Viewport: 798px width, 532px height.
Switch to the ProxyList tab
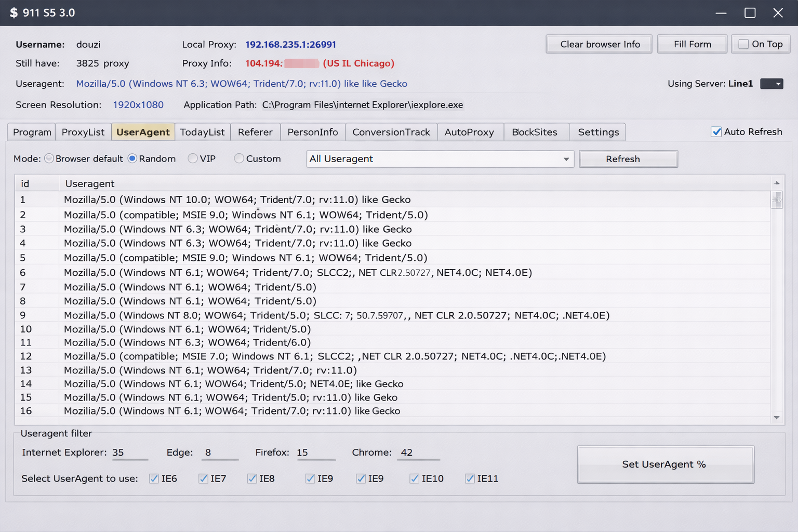83,131
